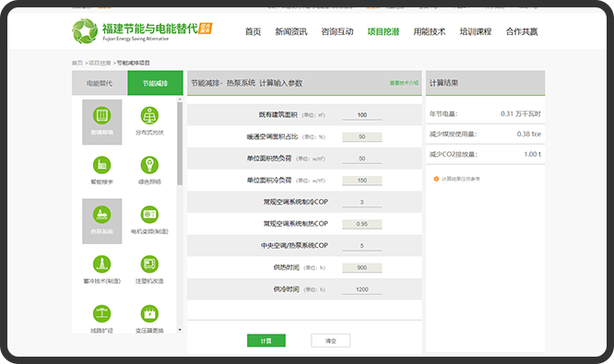
Task: Click the 节能减排- 热泵系统 计算输入参数 heading
Action: click(247, 83)
